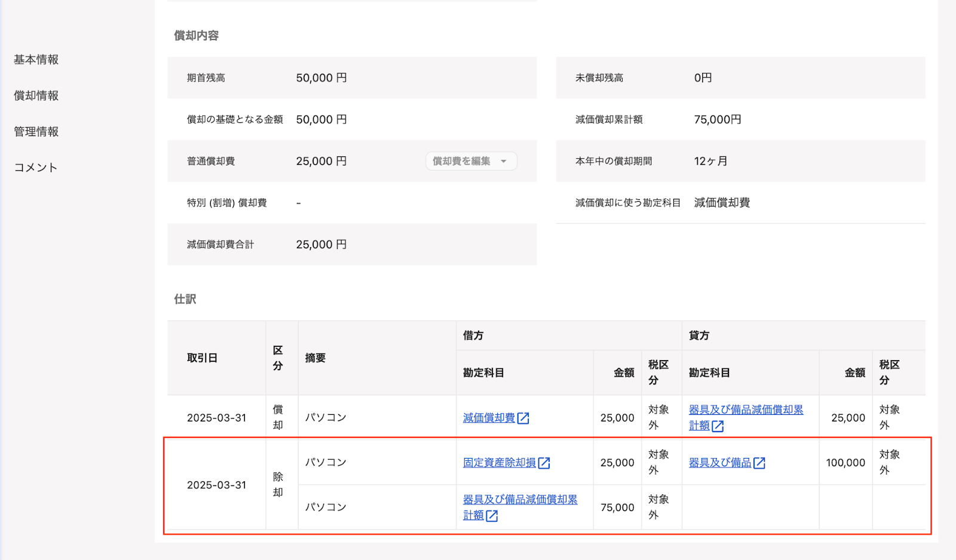956x560 pixels.
Task: Open 固定資産除却損 account link
Action: point(500,463)
